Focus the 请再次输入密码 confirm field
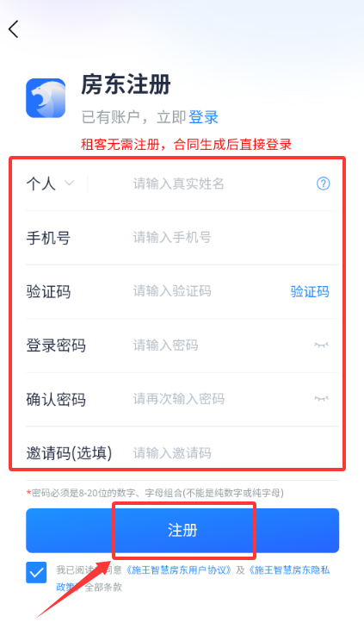The width and height of the screenshot is (364, 635). pyautogui.click(x=219, y=399)
